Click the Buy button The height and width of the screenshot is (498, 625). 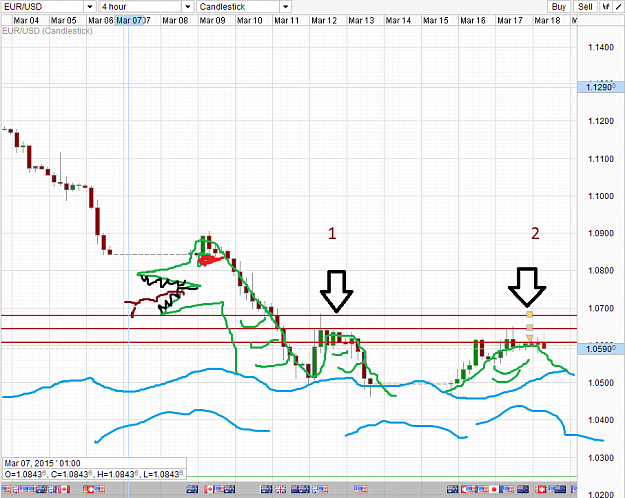559,6
